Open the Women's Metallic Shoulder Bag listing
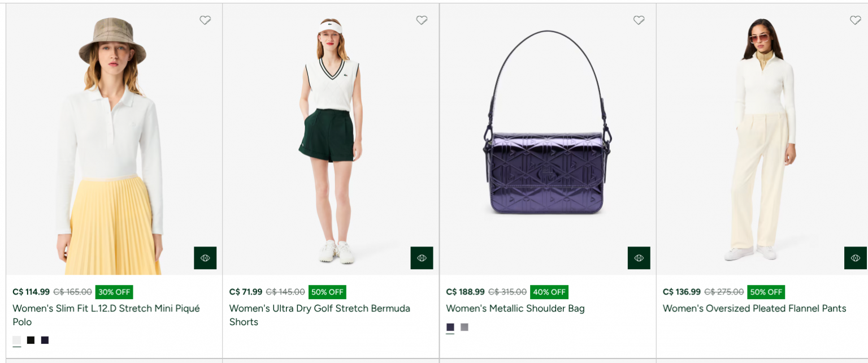Screen dimensions: 868x363 coord(515,309)
